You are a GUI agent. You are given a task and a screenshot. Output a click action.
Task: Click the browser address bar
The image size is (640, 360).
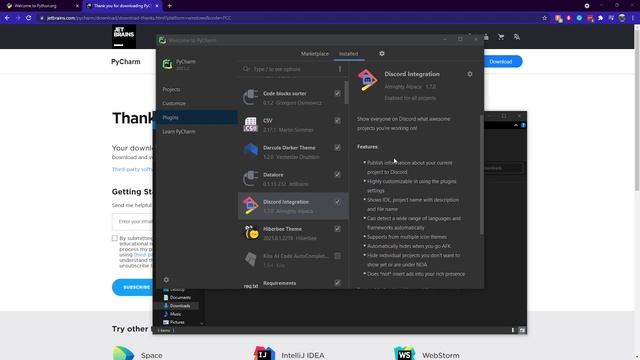coord(286,18)
